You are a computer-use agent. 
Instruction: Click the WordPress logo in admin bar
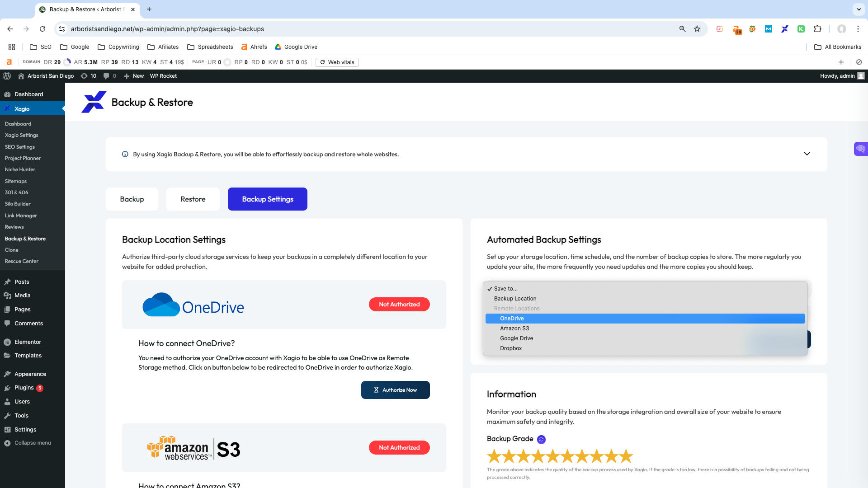[7, 76]
